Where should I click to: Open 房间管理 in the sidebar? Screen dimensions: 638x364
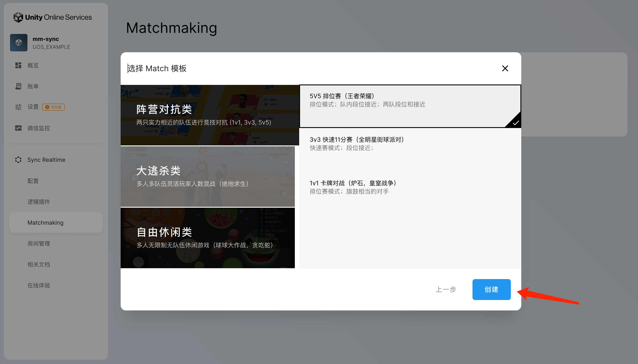(39, 243)
